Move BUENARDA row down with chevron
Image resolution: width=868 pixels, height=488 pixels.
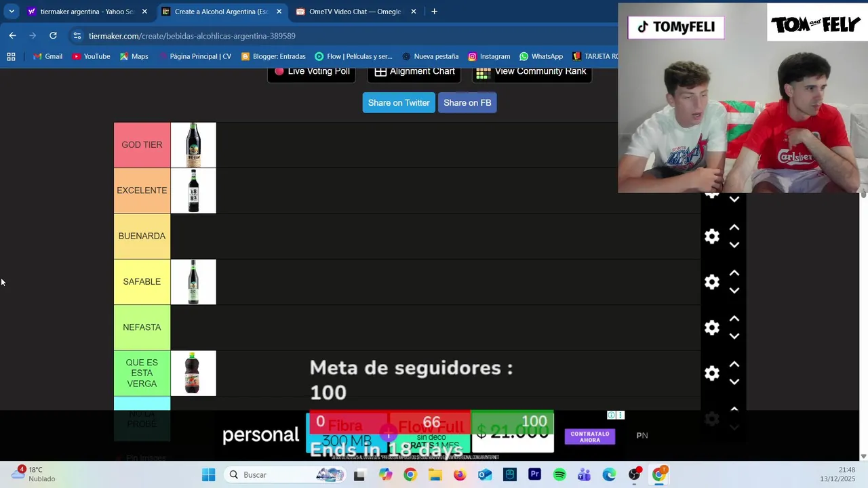(x=734, y=245)
